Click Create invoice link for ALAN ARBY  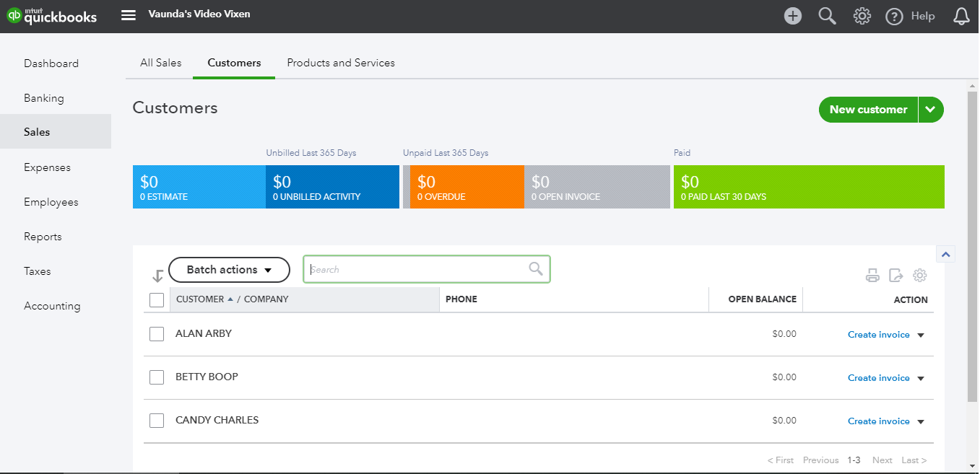pyautogui.click(x=879, y=335)
